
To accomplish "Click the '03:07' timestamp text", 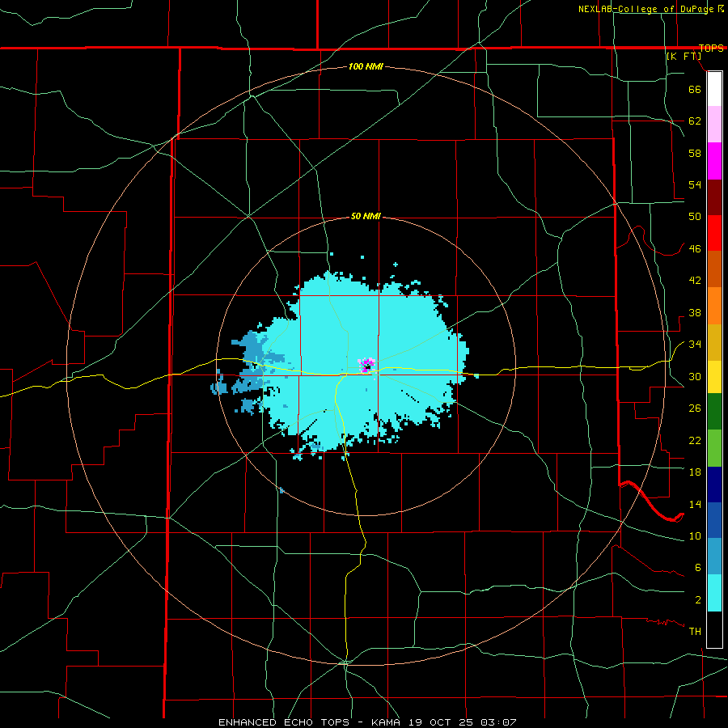I will point(498,722).
